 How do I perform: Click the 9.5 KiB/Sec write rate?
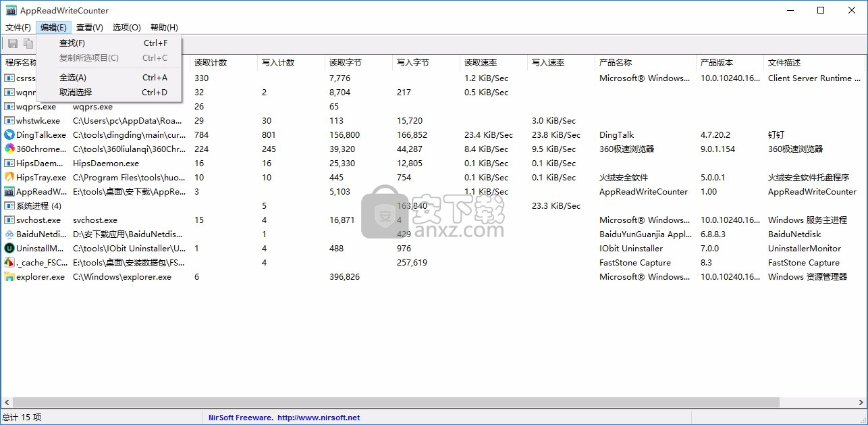click(x=553, y=149)
